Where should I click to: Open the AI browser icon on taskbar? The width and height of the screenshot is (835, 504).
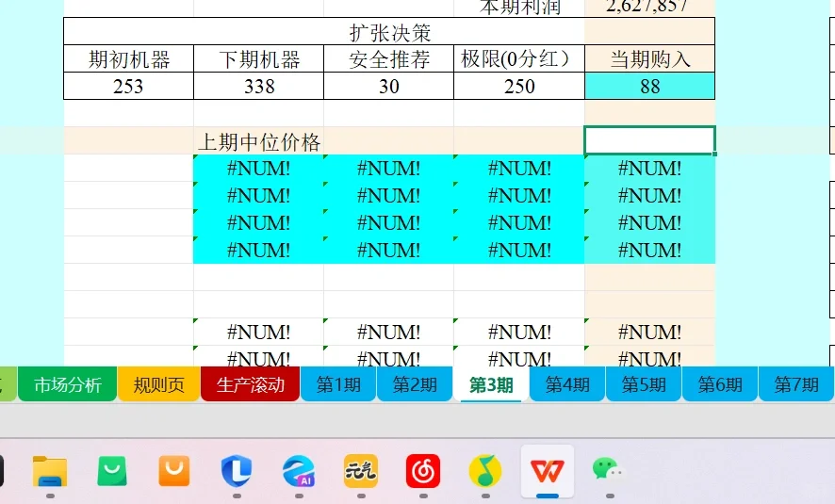pyautogui.click(x=299, y=471)
